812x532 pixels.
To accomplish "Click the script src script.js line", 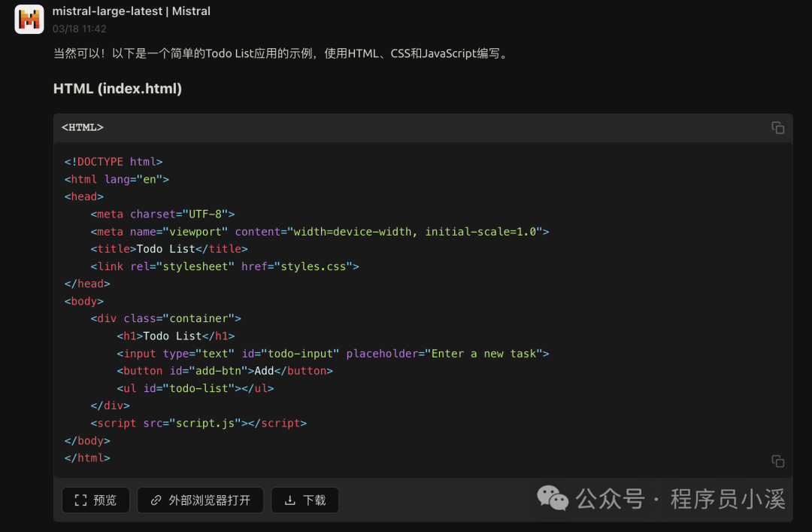I will [198, 423].
